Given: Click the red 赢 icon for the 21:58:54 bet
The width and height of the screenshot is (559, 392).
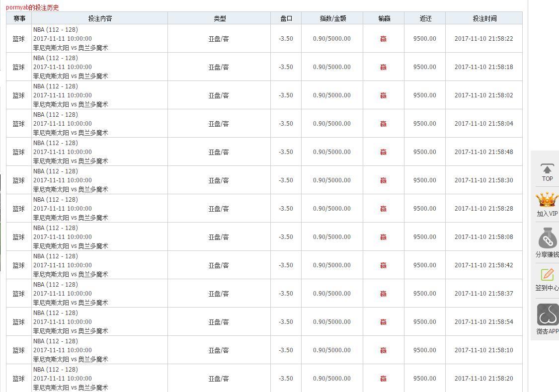Looking at the screenshot, I should [x=383, y=322].
